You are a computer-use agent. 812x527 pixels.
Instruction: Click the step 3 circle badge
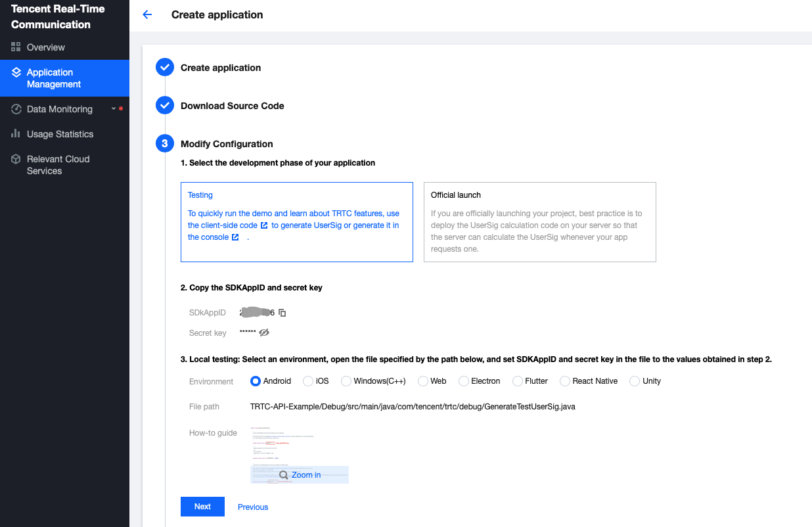165,144
